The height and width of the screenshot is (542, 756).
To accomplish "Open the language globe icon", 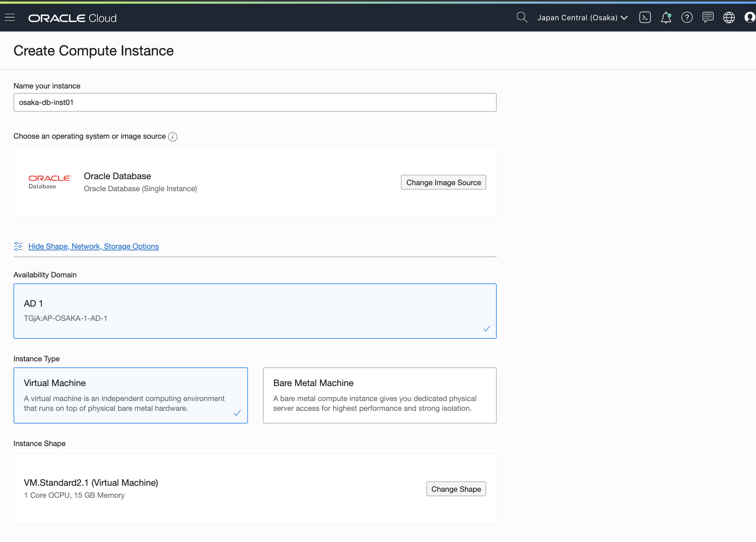I will (x=729, y=17).
